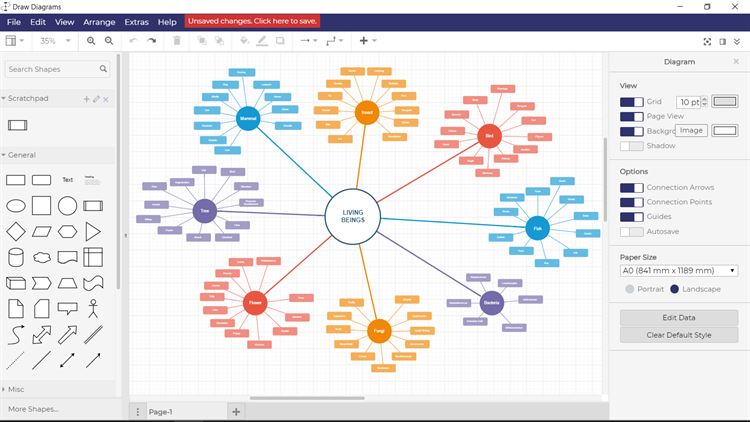Select the bidirectional arrow shape
Image resolution: width=750 pixels, height=422 pixels.
(x=42, y=335)
